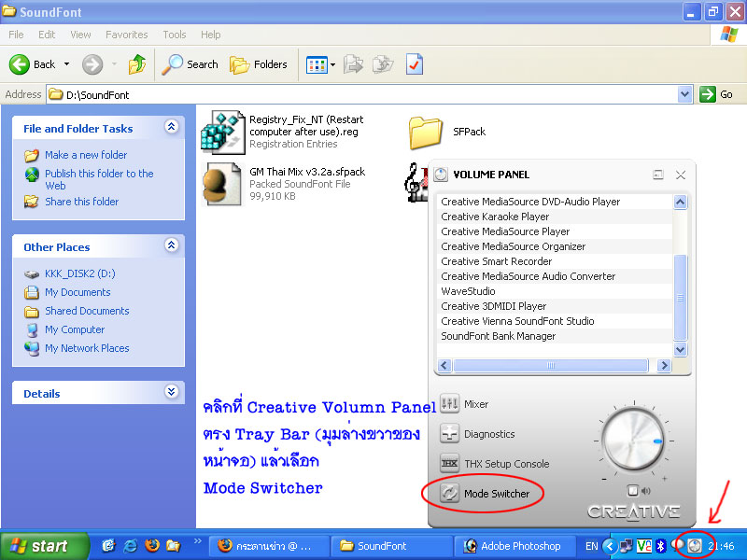Collapse the File and Folder Tasks section

[172, 127]
